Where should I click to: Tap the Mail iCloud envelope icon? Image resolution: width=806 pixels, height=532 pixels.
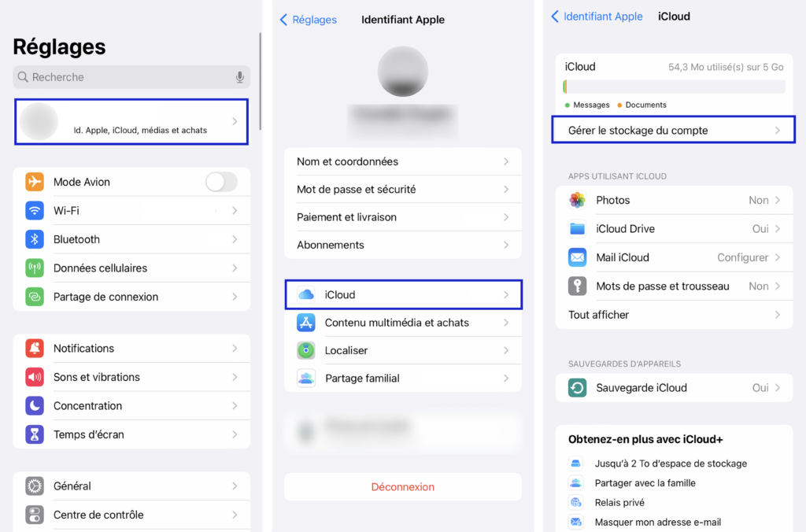577,257
